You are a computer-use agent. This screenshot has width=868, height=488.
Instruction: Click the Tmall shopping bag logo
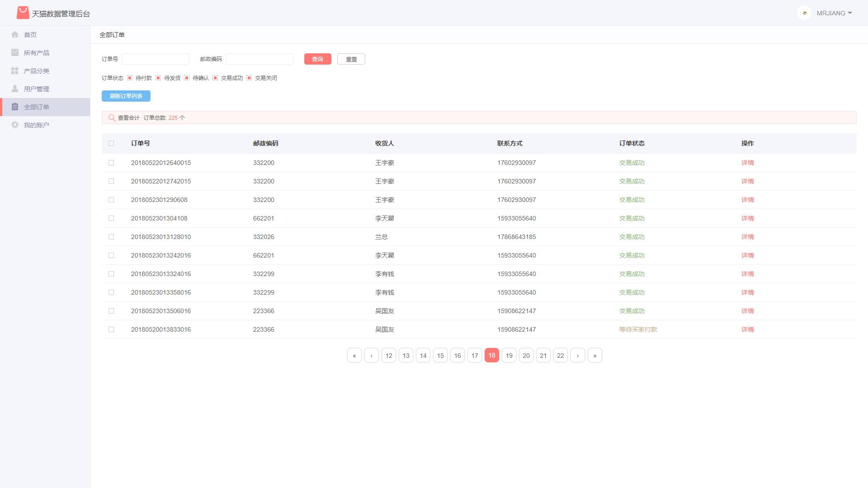(x=23, y=13)
